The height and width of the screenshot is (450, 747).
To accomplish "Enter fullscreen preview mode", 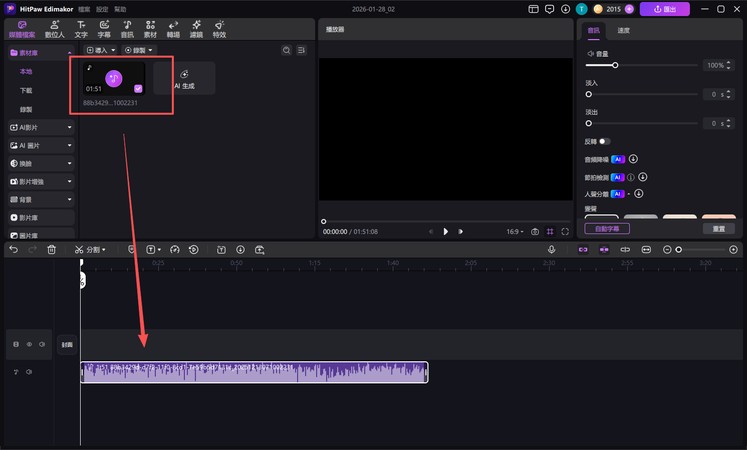I will point(565,231).
